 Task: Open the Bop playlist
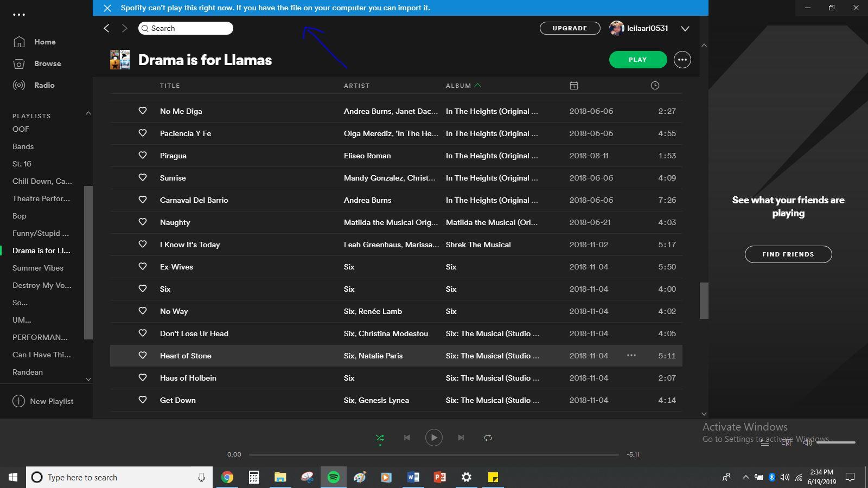(20, 216)
